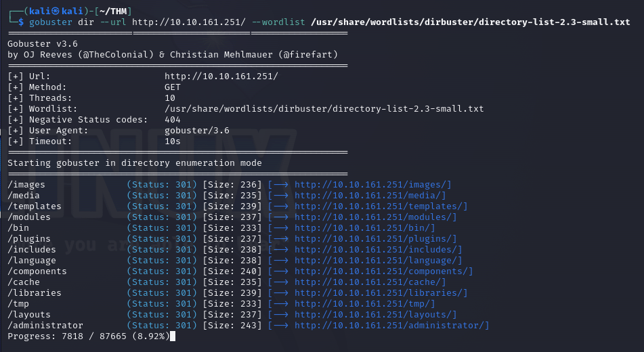Click the /libraries path result
This screenshot has width=644, height=352.
pyautogui.click(x=35, y=293)
